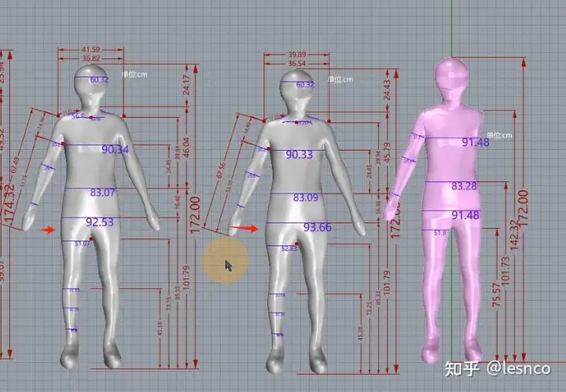Click the 51.9 thigh value on pink model

(439, 233)
